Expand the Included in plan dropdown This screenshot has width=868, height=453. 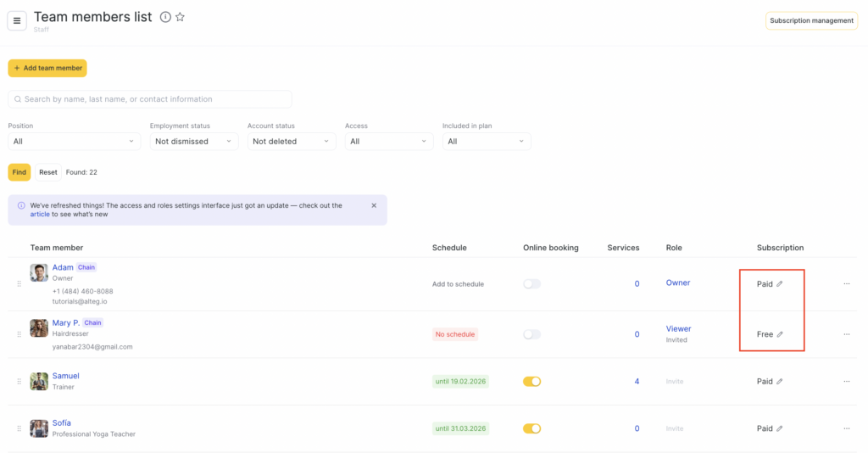click(x=486, y=142)
